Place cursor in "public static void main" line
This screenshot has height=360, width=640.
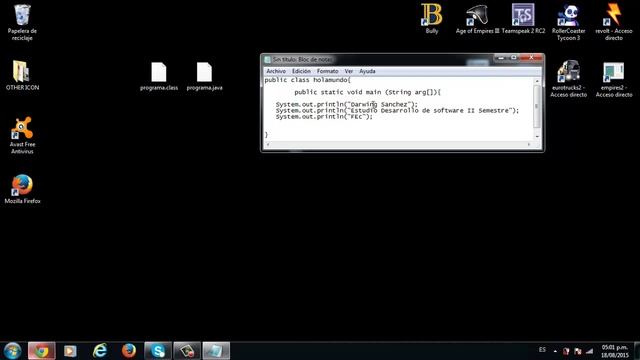[x=367, y=92]
